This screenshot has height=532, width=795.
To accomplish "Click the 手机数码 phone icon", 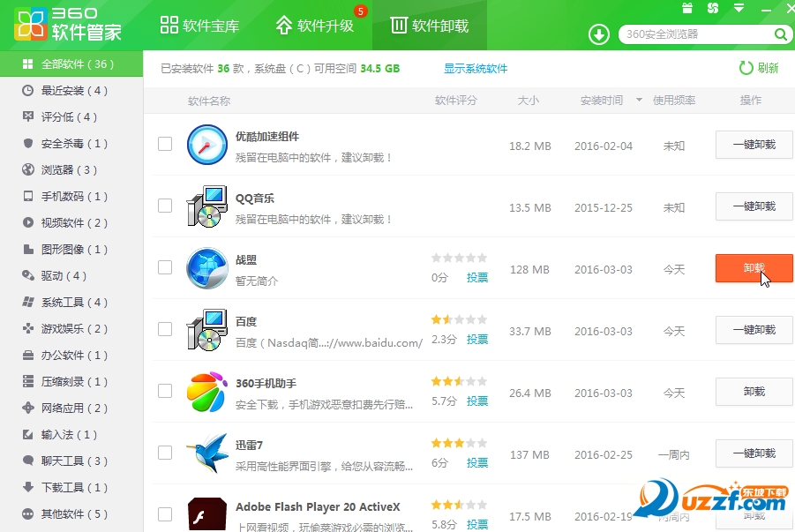I will coord(28,196).
